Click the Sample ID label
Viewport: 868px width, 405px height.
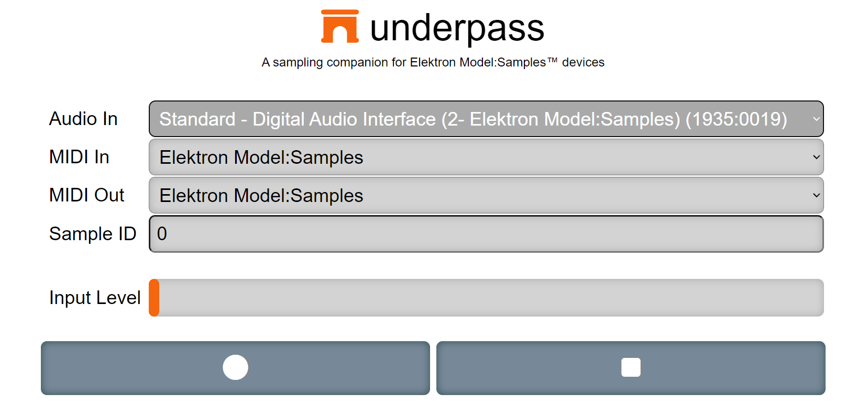pyautogui.click(x=93, y=234)
